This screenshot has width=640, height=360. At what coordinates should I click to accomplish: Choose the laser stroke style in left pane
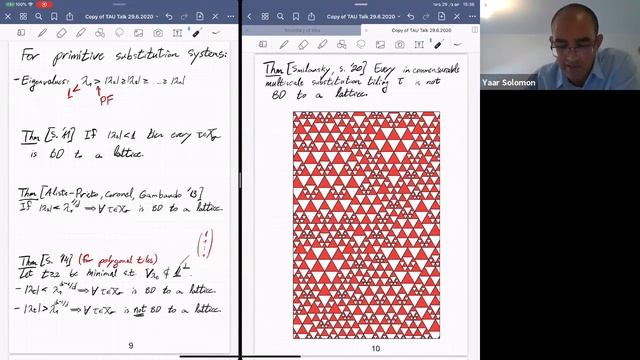click(x=216, y=33)
